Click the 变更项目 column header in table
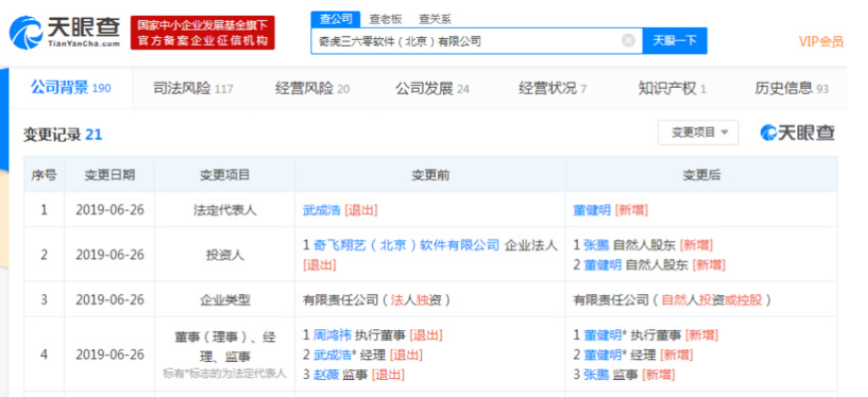This screenshot has height=397, width=868. [x=224, y=175]
